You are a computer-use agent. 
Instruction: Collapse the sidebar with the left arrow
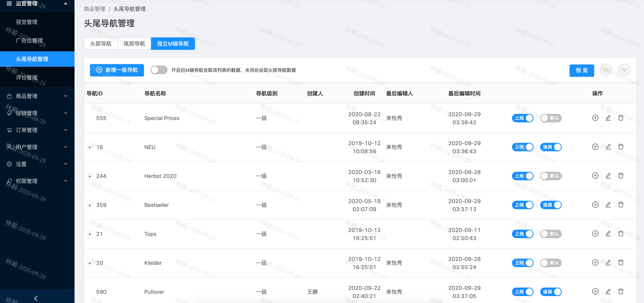pos(36,298)
